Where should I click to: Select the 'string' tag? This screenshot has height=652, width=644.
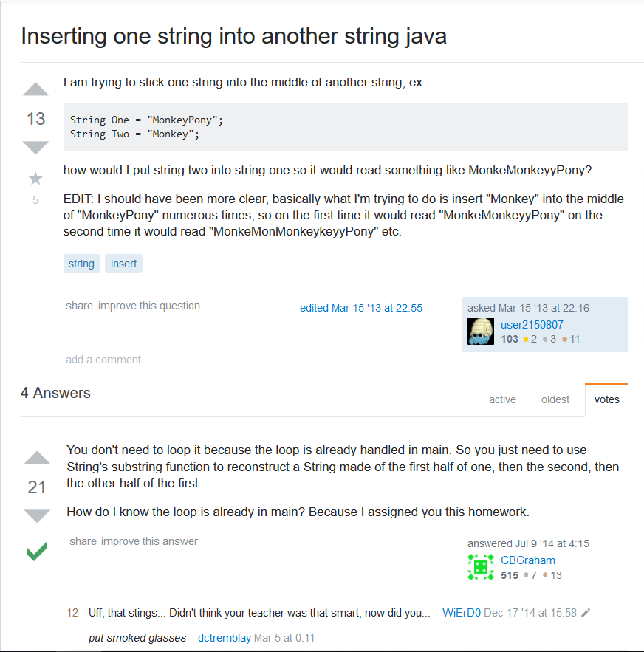click(81, 264)
